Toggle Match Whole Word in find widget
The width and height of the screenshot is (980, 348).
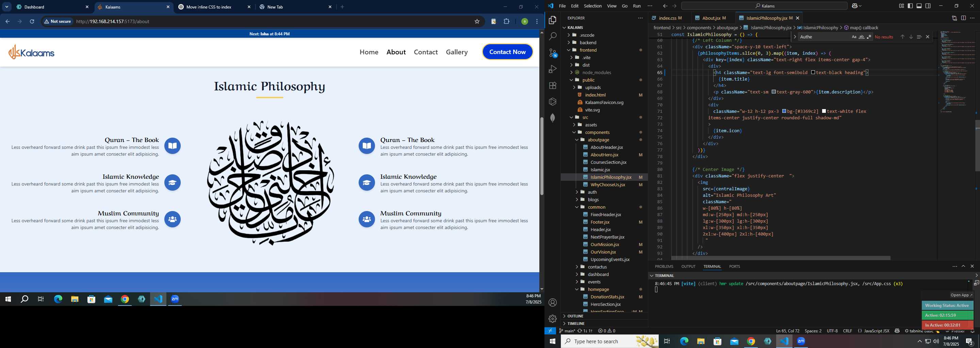coord(861,37)
